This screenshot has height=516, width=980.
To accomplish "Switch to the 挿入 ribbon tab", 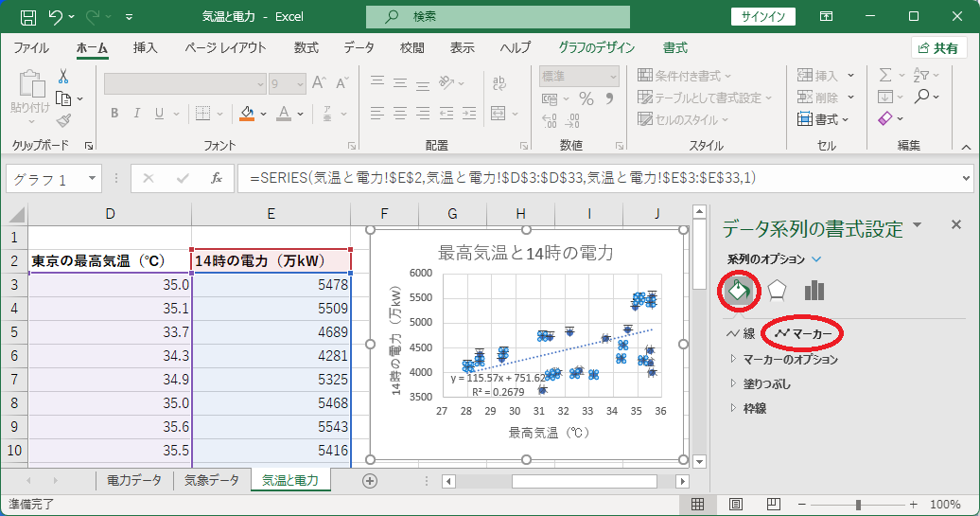I will [145, 48].
